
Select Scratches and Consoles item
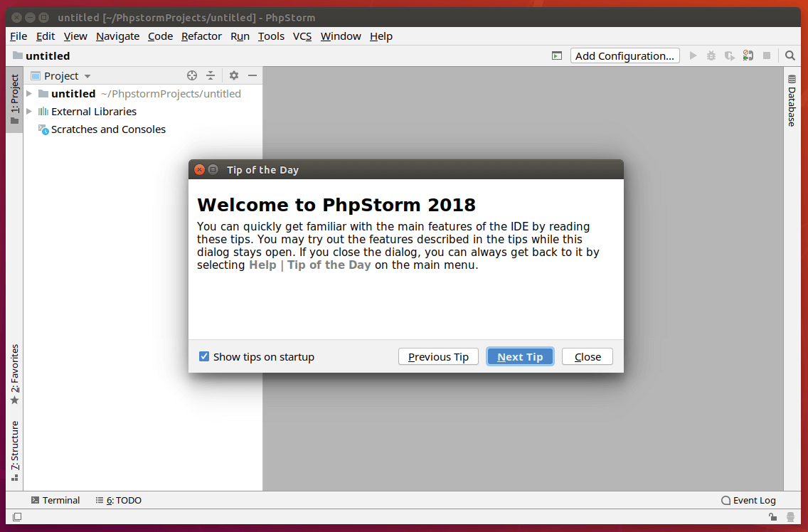point(108,129)
